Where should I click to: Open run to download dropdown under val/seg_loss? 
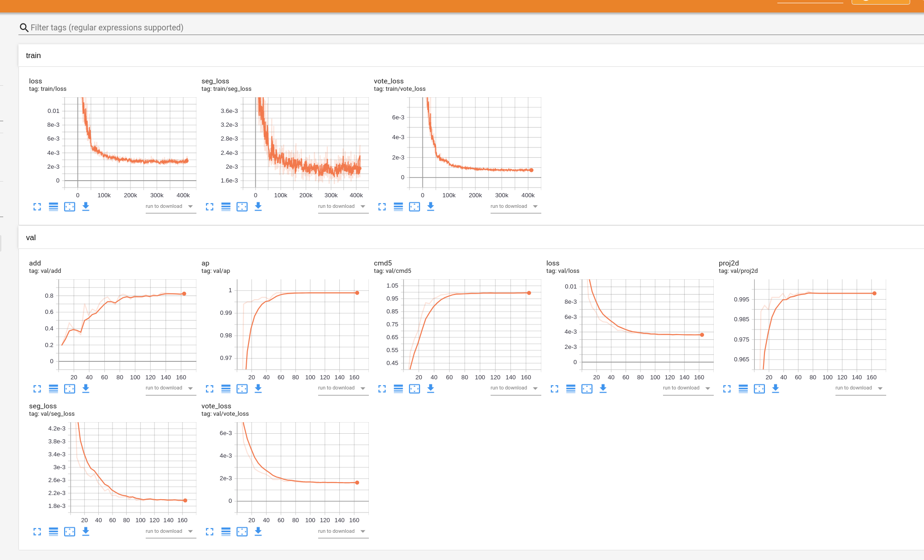click(171, 531)
